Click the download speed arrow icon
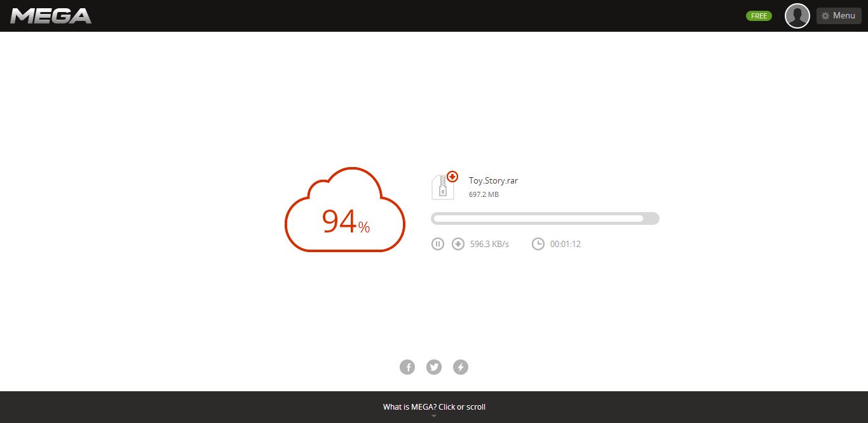Screen dimensions: 868x423 (458, 244)
